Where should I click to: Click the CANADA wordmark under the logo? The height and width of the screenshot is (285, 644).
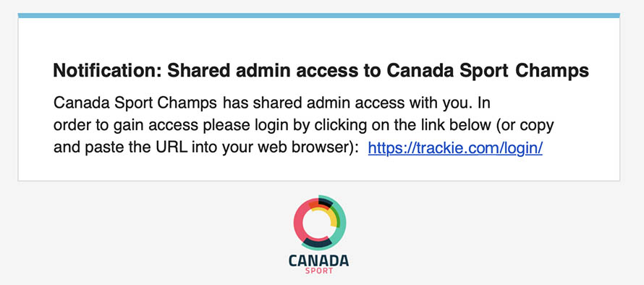[x=318, y=260]
